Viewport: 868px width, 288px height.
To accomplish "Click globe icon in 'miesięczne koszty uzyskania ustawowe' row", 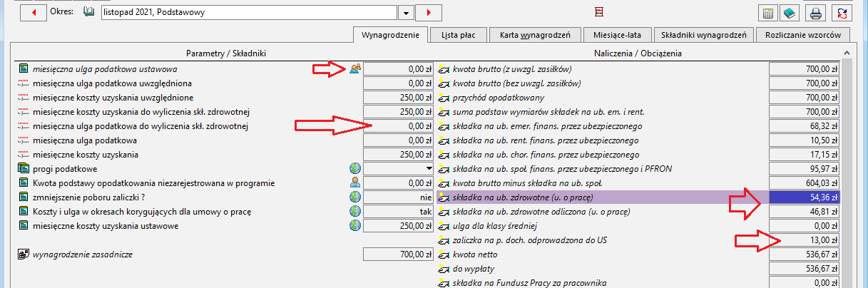I will coord(354,226).
